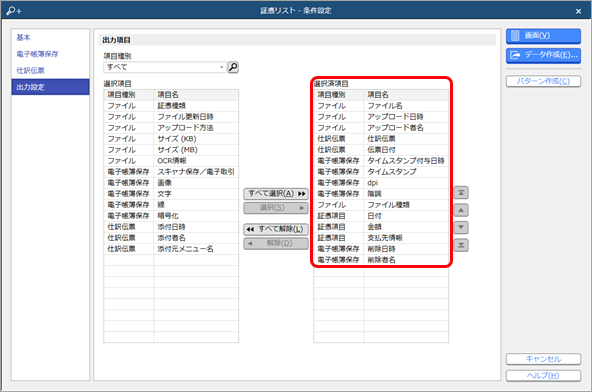Select 証憑種類 row in 選択項目 list

coord(171,106)
